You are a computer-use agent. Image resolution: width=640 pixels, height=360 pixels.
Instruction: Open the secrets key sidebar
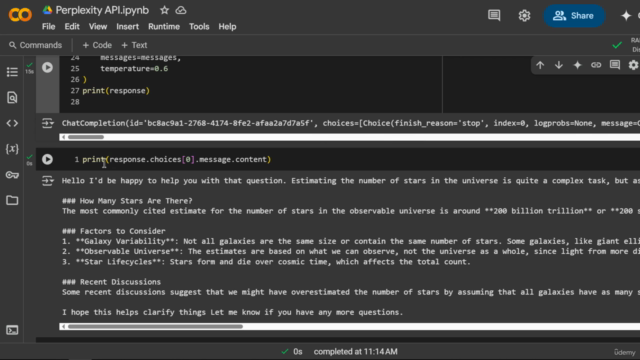click(x=12, y=175)
